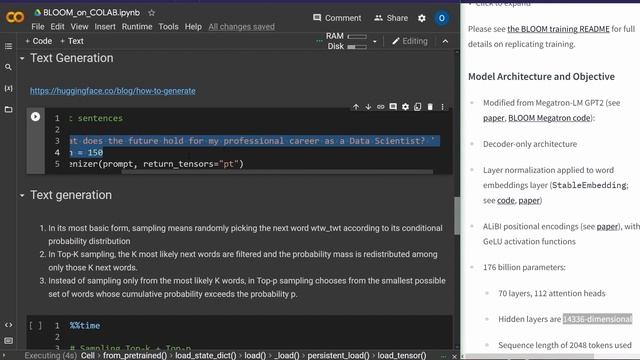The width and height of the screenshot is (640, 360).
Task: Click Model Architecture and Objective heading
Action: pos(541,77)
